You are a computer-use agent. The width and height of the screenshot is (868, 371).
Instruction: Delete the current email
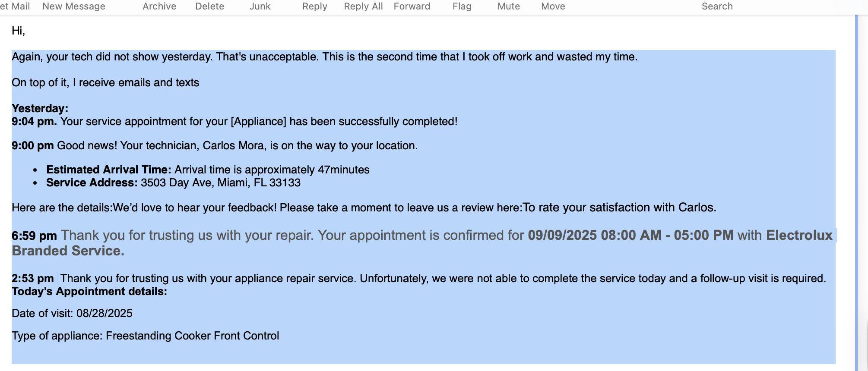point(210,6)
